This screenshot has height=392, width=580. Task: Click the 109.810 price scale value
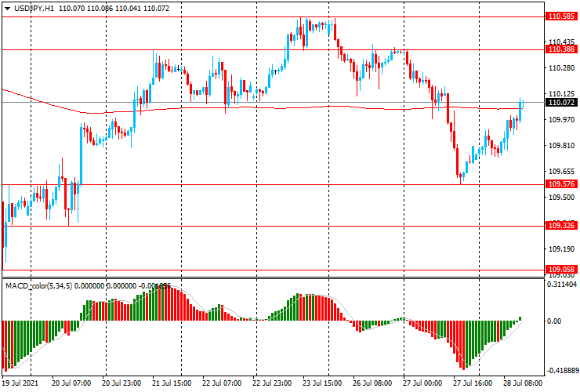561,146
